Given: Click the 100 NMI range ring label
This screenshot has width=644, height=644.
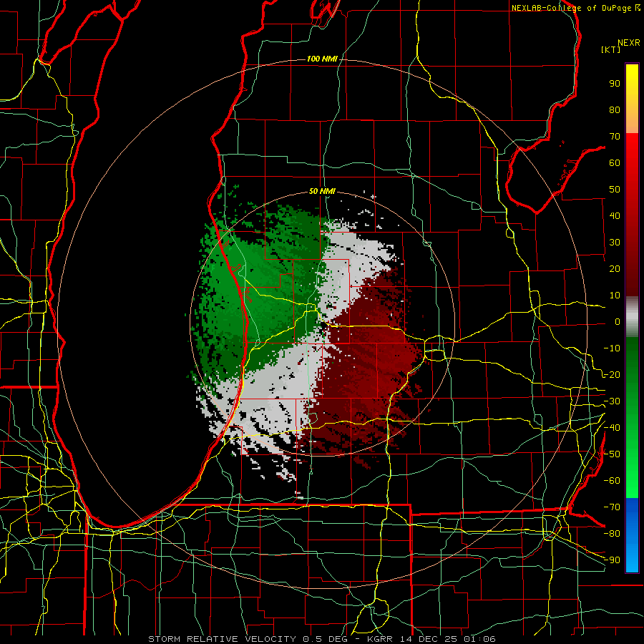Looking at the screenshot, I should pyautogui.click(x=322, y=59).
